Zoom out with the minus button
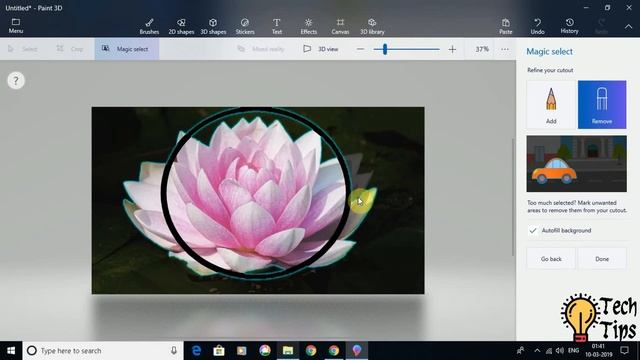The height and width of the screenshot is (360, 640). [360, 49]
